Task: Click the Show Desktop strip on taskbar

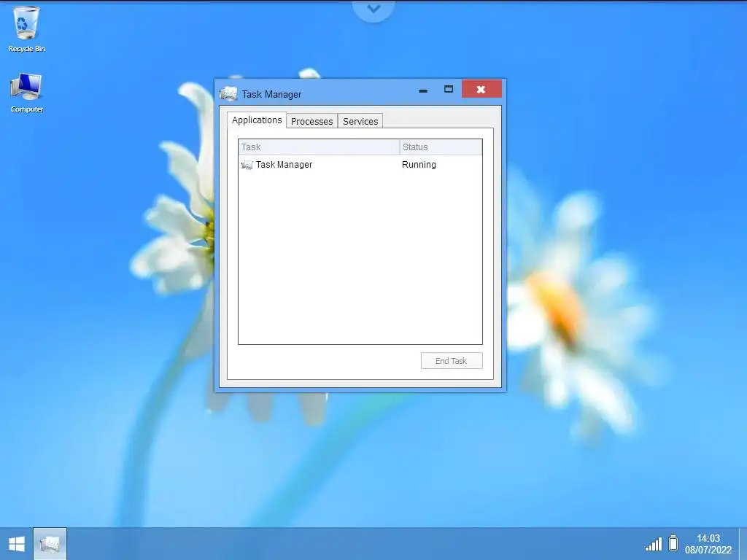Action: point(742,544)
